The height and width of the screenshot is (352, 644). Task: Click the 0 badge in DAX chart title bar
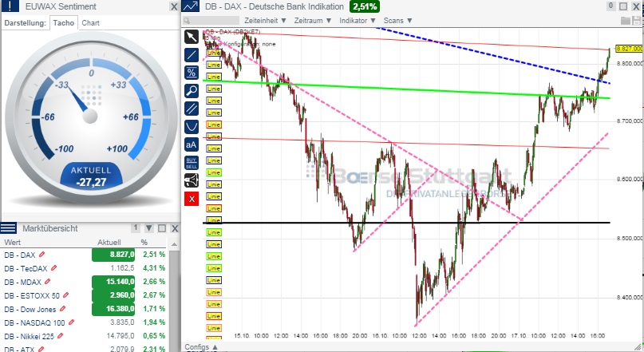tap(610, 6)
